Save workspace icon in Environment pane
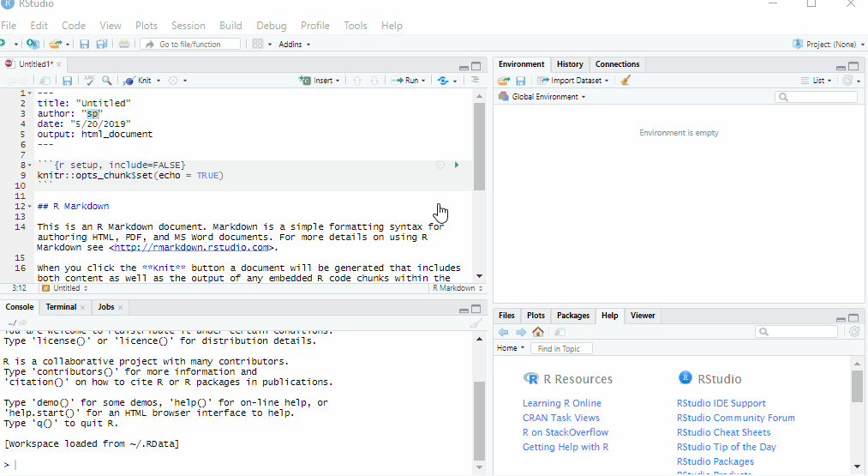Screen dimensions: 868x476 tap(520, 81)
